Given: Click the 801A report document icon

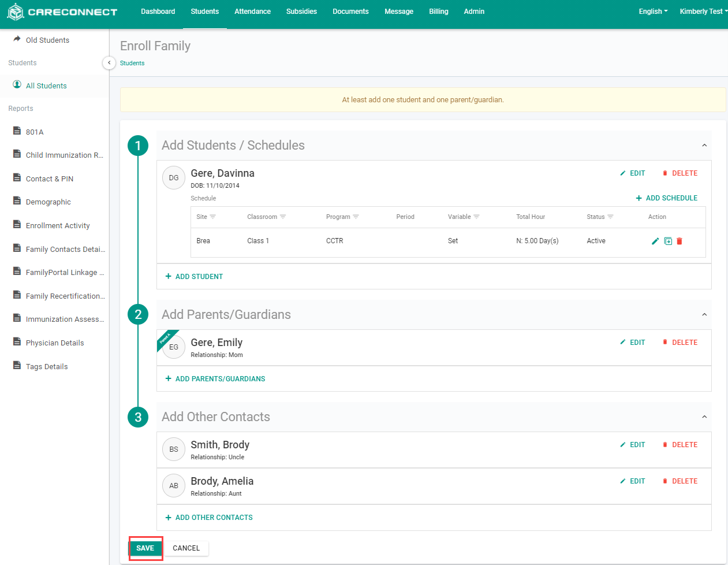Looking at the screenshot, I should [17, 131].
